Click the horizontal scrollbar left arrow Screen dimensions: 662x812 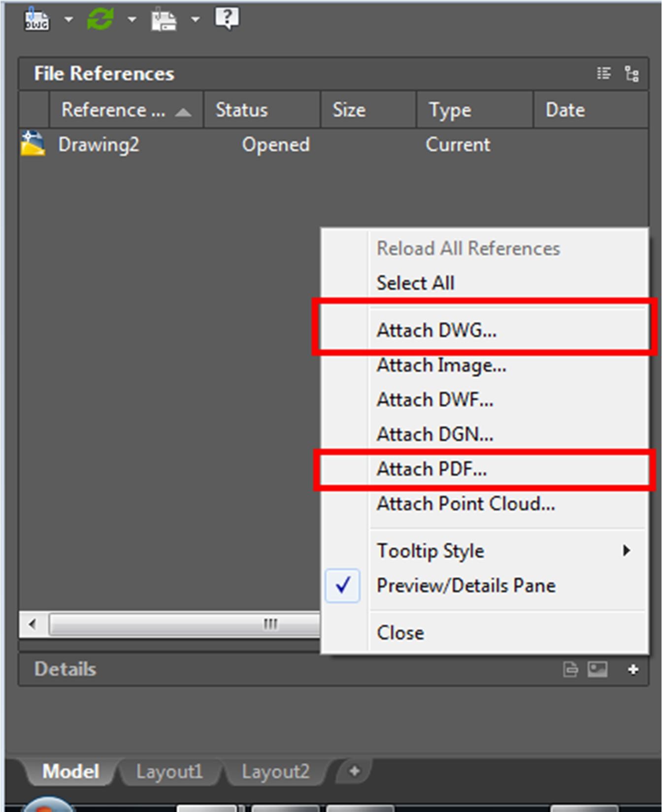33,624
